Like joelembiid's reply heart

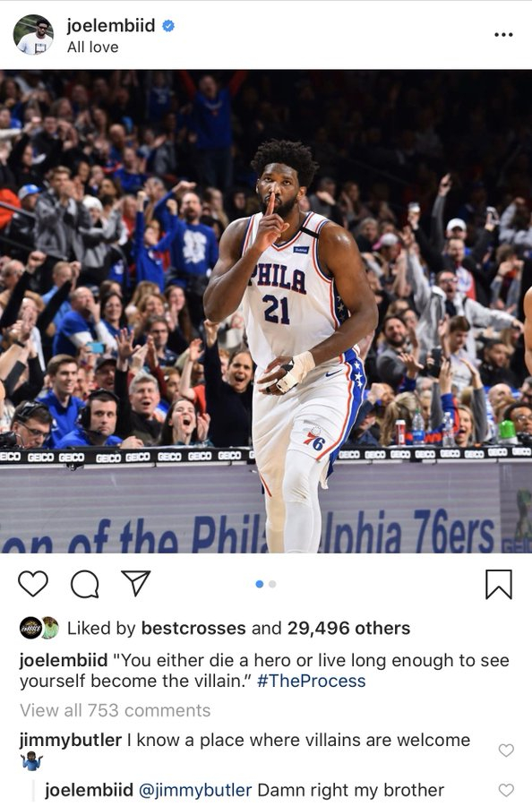pos(506,790)
